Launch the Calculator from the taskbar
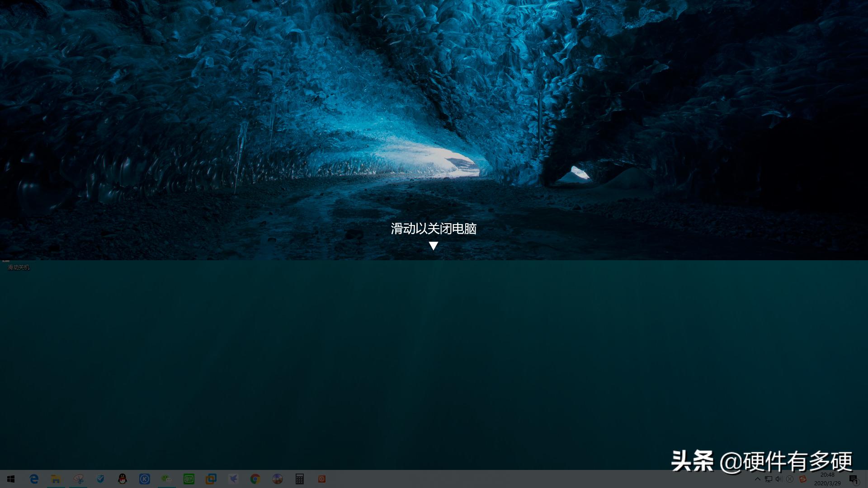 click(x=299, y=479)
